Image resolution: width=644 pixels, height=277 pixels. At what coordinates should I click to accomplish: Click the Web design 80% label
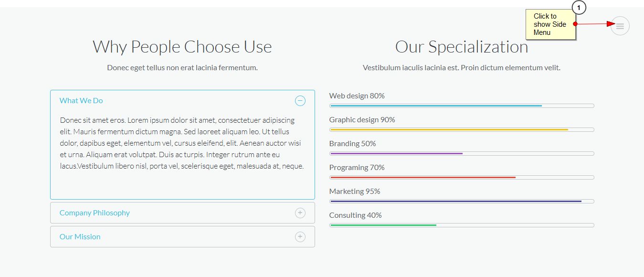(x=357, y=96)
